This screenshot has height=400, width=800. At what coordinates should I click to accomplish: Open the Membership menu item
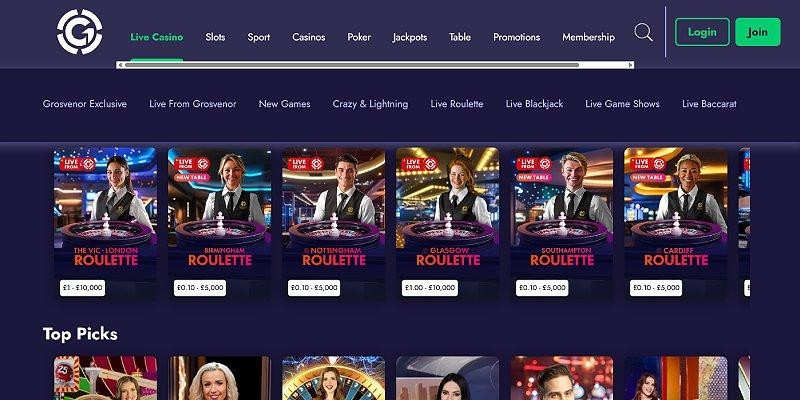(588, 37)
